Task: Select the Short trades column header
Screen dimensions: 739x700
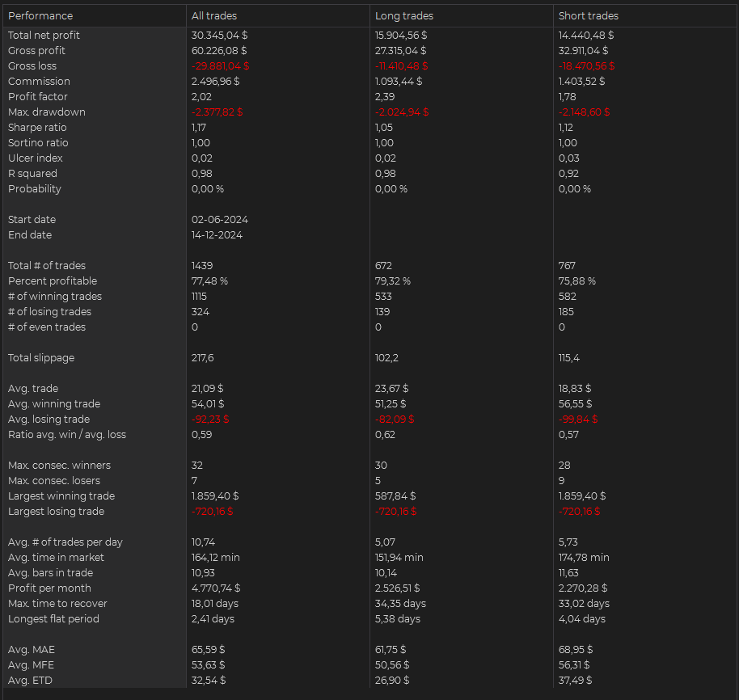Action: (x=589, y=15)
